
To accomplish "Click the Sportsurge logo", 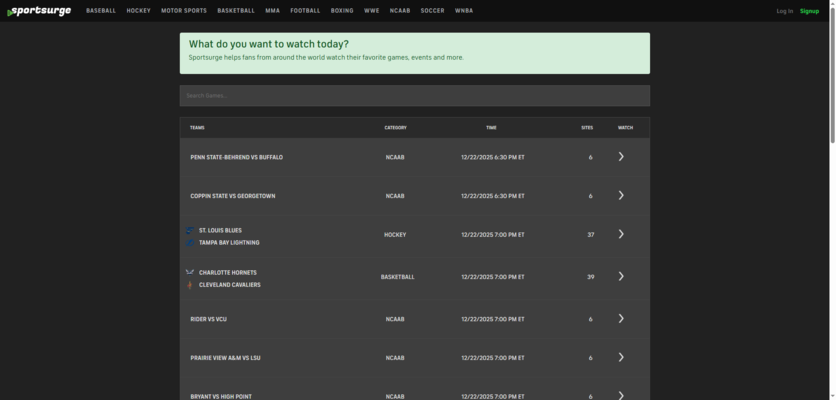I will (39, 11).
